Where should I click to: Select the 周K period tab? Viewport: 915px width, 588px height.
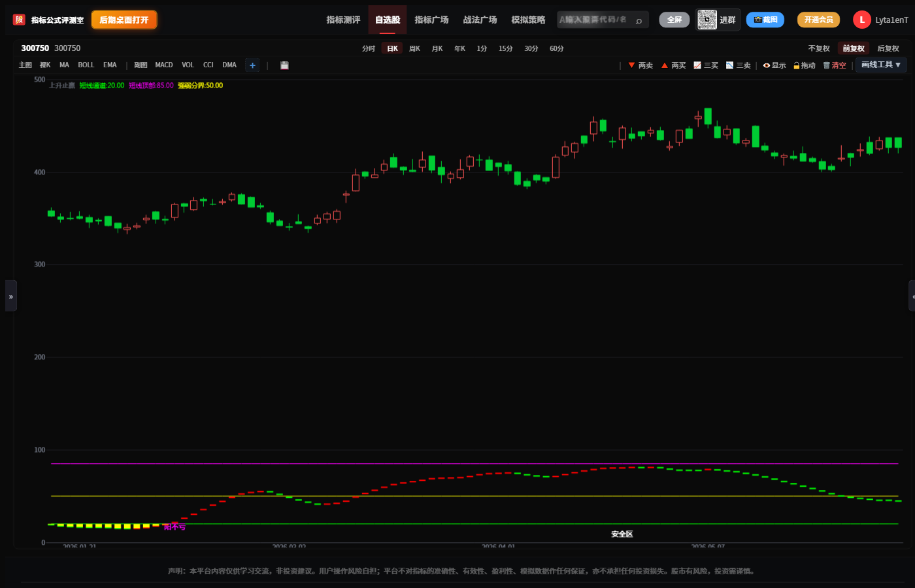tap(414, 48)
